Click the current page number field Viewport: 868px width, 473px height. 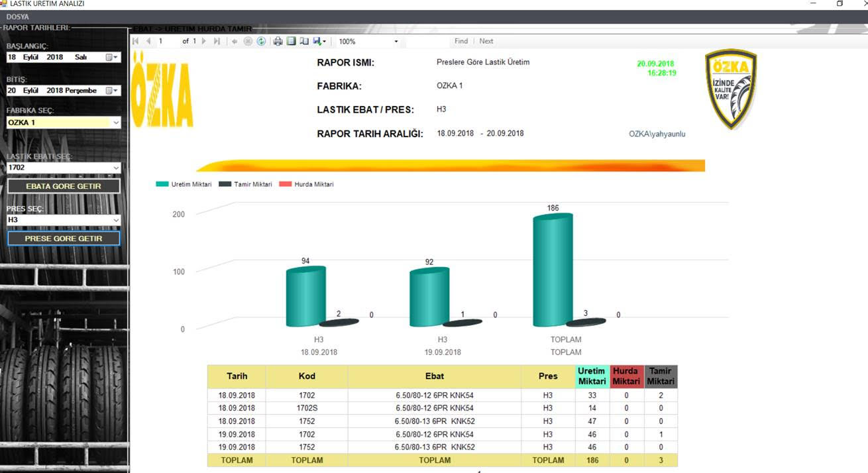167,41
